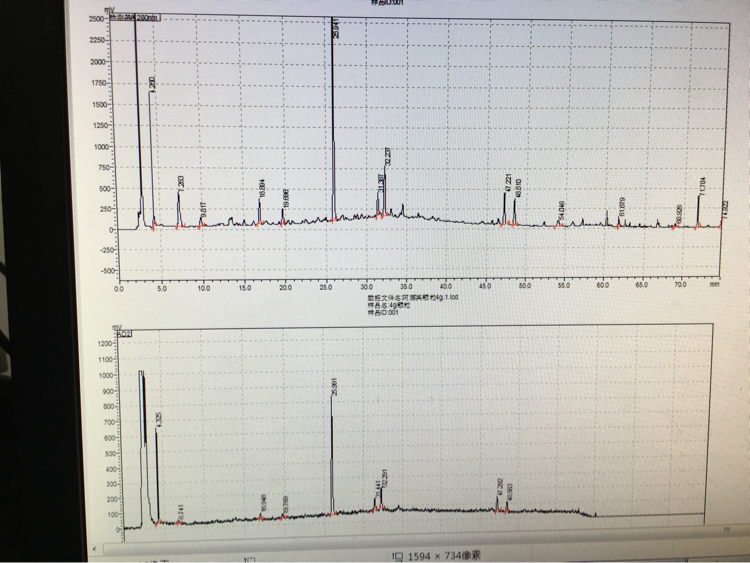Click the 2500 mV tick label on upper axis
The height and width of the screenshot is (563, 750).
(96, 18)
